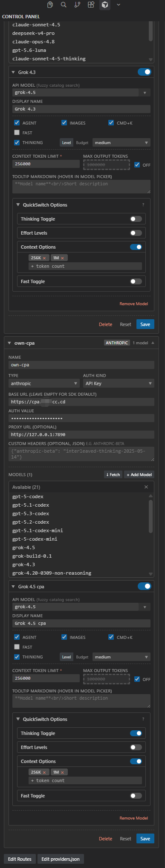Click Add Model button
The width and height of the screenshot is (165, 868).
point(139,474)
